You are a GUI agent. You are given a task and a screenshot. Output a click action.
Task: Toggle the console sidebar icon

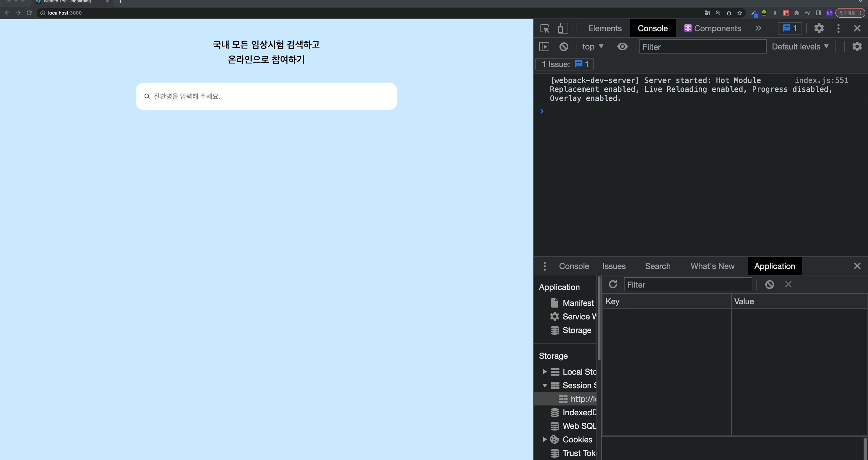[x=544, y=47]
